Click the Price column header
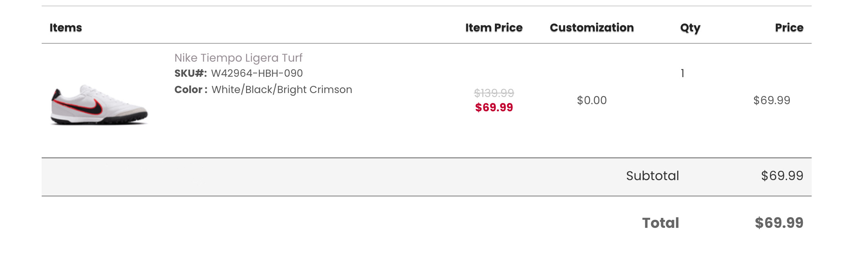Image resolution: width=868 pixels, height=268 pixels. click(x=789, y=28)
